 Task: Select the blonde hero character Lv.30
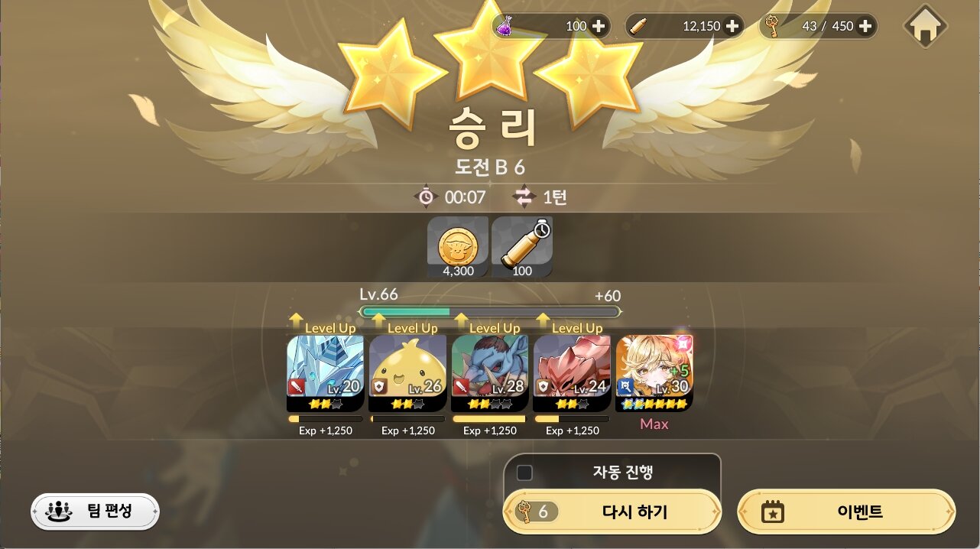click(x=654, y=374)
